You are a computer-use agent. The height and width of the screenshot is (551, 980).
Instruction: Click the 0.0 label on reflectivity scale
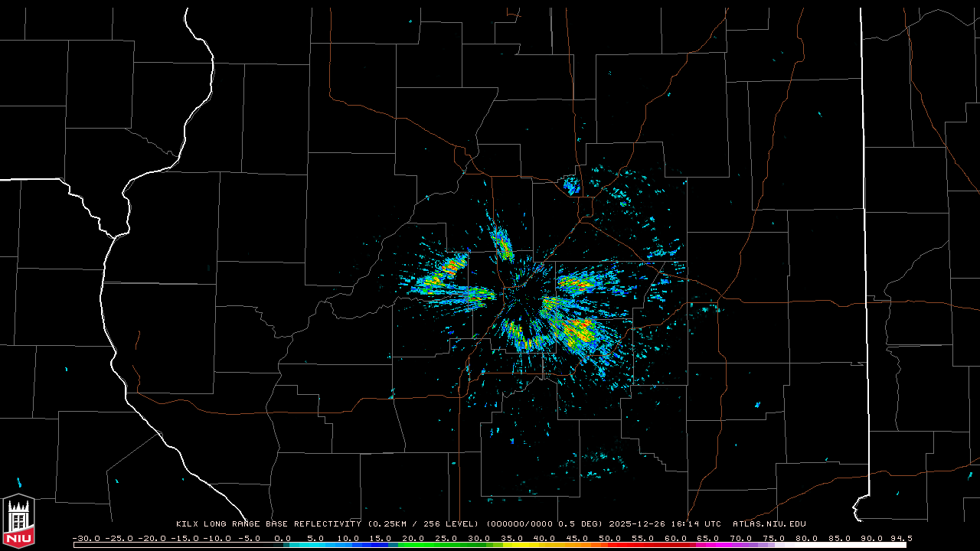tap(283, 538)
